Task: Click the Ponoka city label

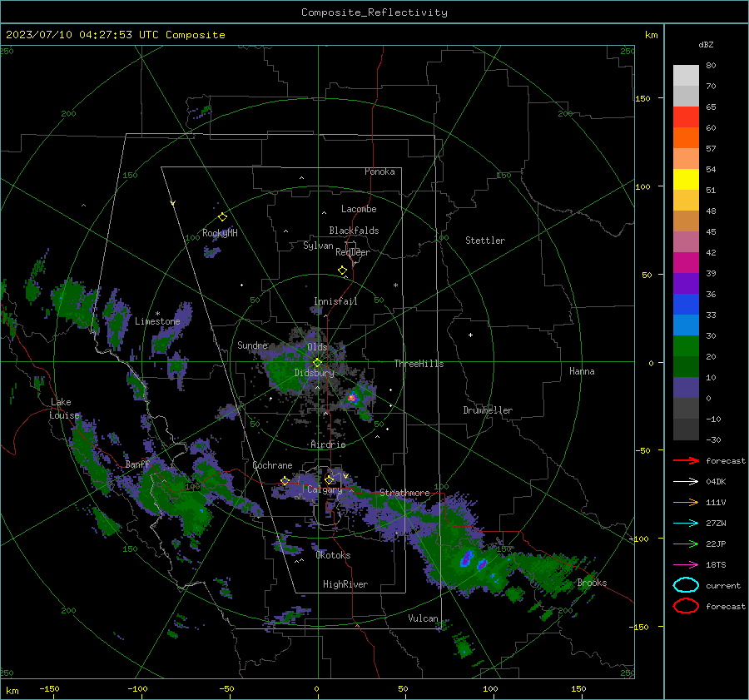Action: click(379, 171)
